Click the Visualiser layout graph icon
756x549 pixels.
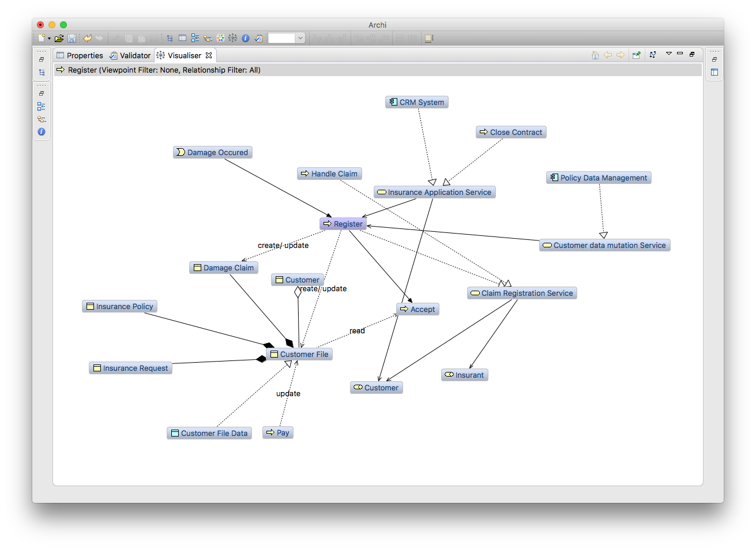click(653, 55)
